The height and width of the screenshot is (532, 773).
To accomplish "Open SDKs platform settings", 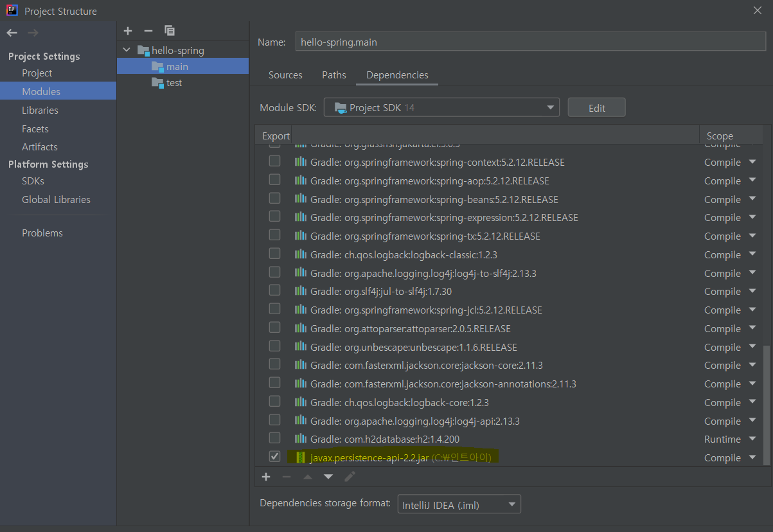I will click(x=33, y=181).
